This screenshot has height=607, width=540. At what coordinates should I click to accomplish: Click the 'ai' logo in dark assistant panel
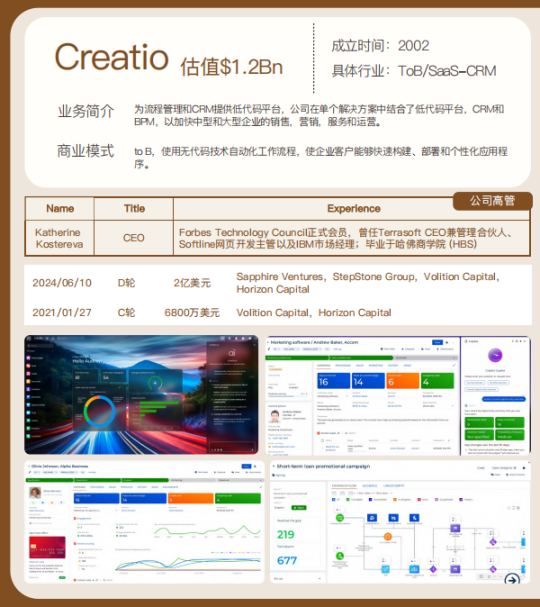[231, 353]
